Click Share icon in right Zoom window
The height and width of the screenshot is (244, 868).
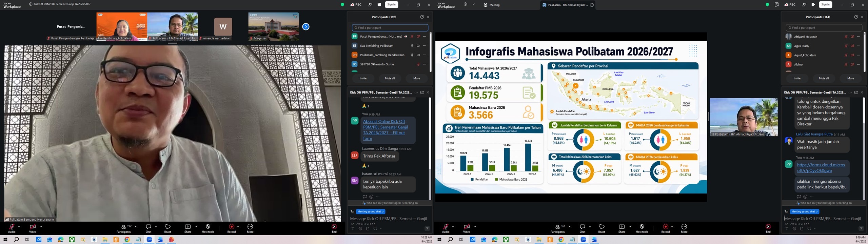coord(622,228)
